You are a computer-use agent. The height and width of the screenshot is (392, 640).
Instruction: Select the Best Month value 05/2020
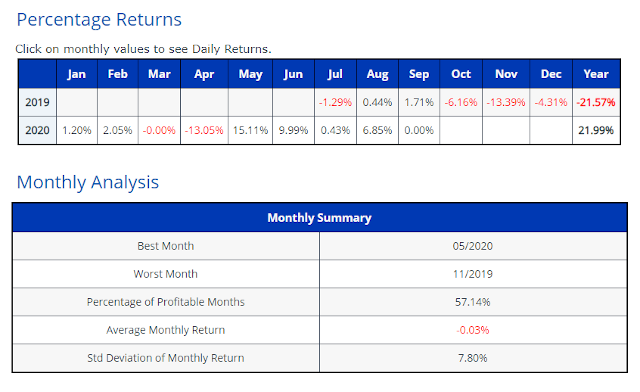click(x=473, y=246)
